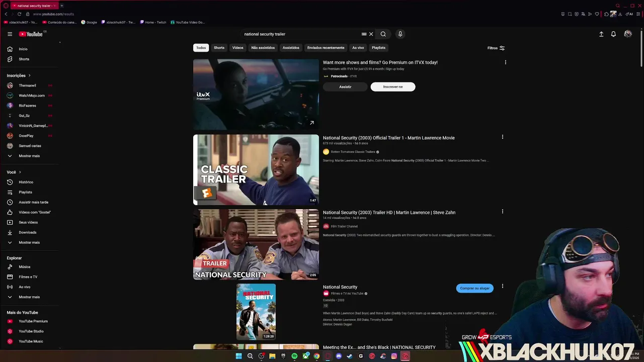Open options menu for National Security movie
Screen dimensions: 644x362
tap(503, 286)
